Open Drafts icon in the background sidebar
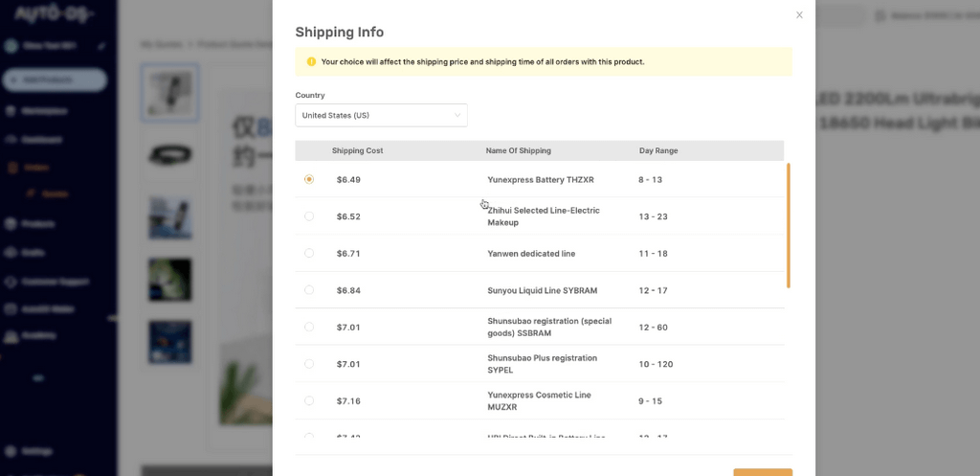This screenshot has height=476, width=980. click(x=10, y=253)
